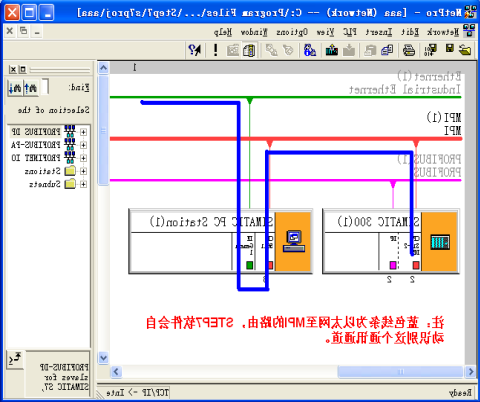Restore down the inner document window
480x402 pixels.
point(23,31)
